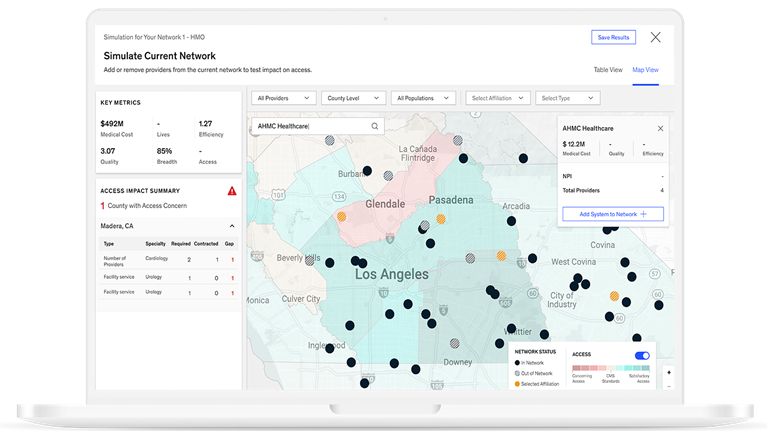Close the simulation dialog with the X icon
Screen dimensions: 767x431
pyautogui.click(x=655, y=37)
